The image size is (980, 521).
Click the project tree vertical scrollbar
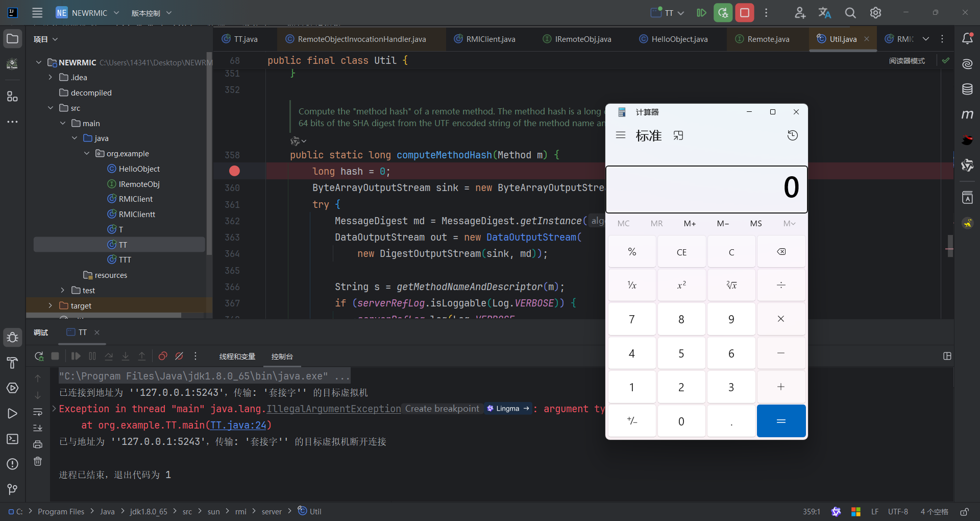click(209, 153)
